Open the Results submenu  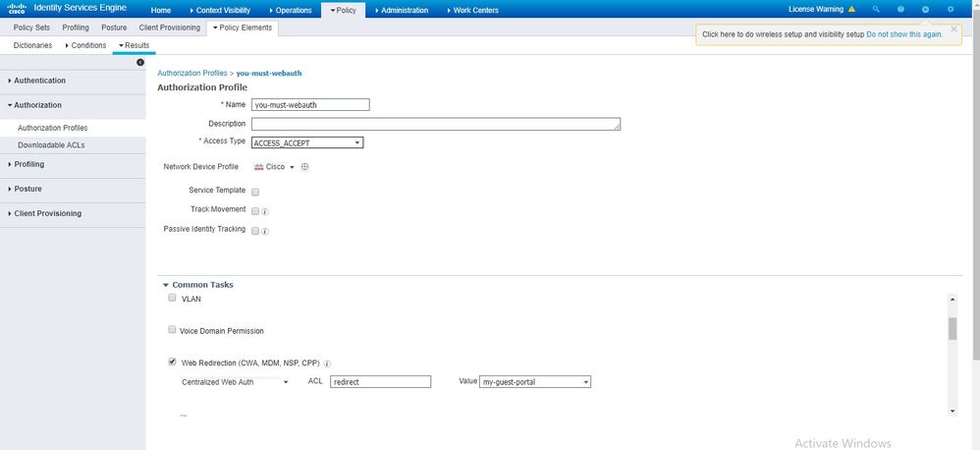tap(134, 45)
